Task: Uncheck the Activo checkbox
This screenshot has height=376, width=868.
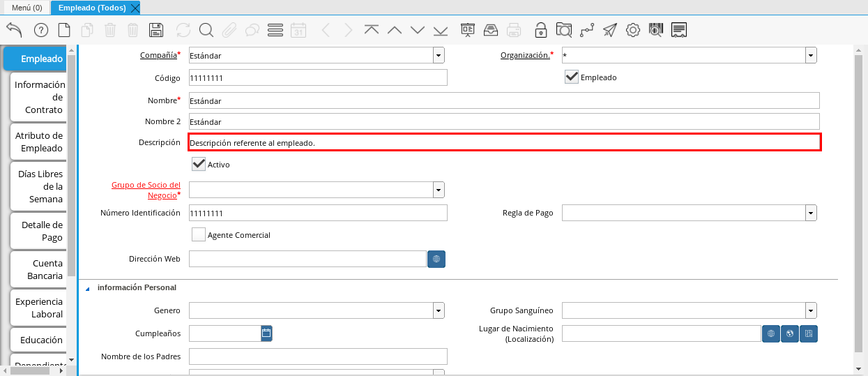Action: coord(199,164)
